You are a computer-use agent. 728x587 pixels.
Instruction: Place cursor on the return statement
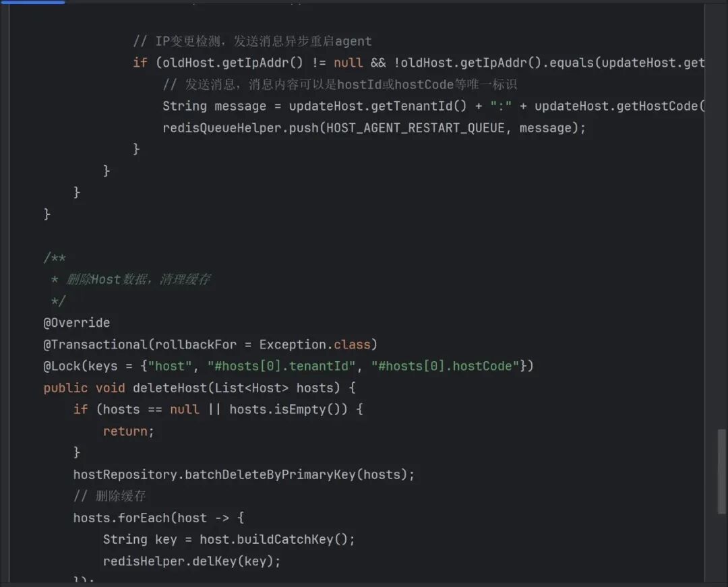click(x=128, y=431)
